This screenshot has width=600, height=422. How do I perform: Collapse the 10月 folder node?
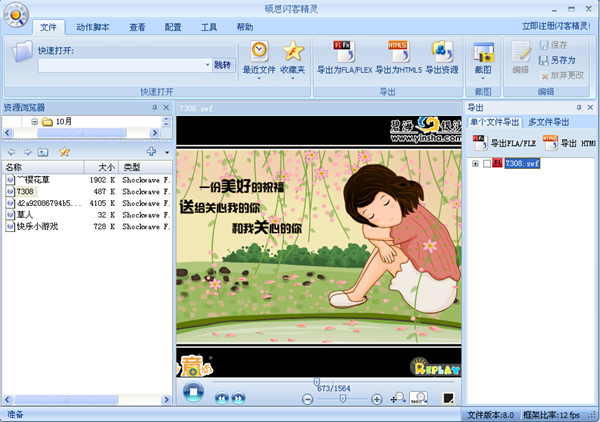click(x=34, y=122)
